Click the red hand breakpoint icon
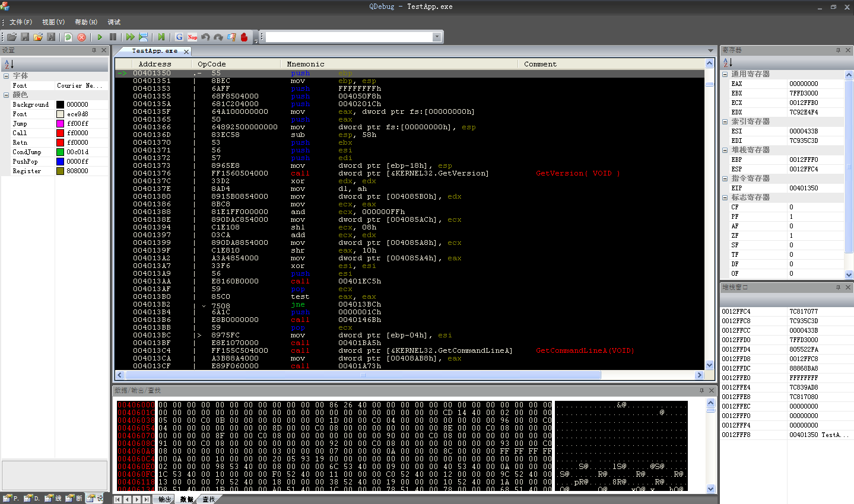Screen dimensions: 854x504 click(244, 37)
